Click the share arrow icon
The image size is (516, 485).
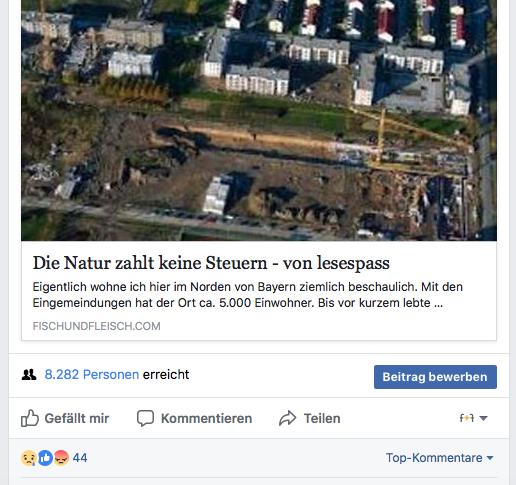pyautogui.click(x=287, y=418)
